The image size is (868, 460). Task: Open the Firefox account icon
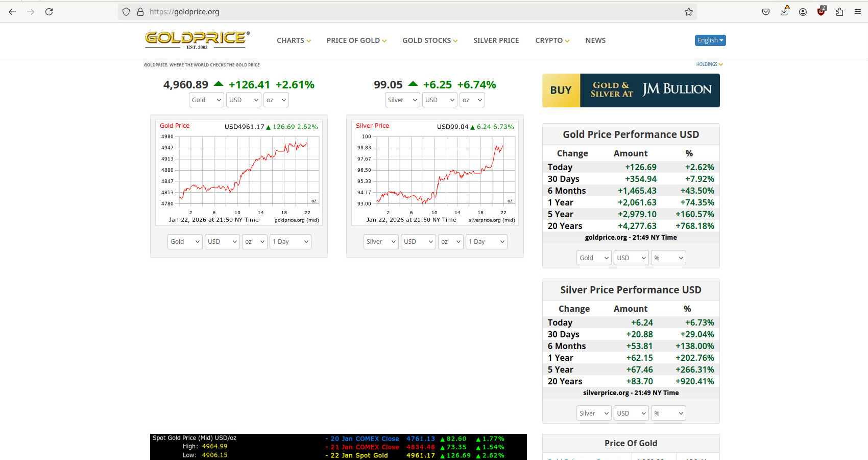click(803, 12)
